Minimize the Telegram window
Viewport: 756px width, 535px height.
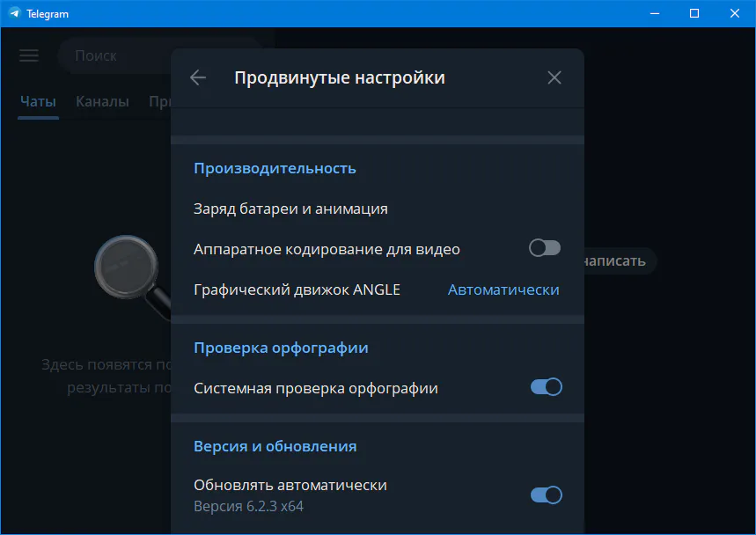point(654,13)
